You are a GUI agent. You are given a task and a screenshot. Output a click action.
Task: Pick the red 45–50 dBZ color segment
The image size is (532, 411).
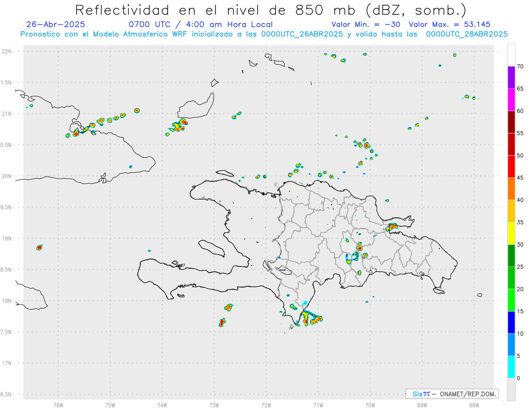coord(511,167)
